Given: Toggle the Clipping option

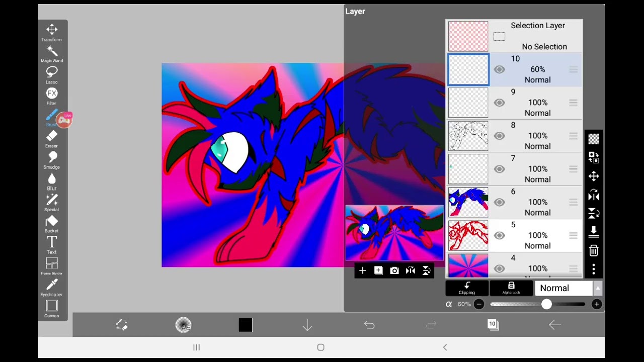Looking at the screenshot, I should [467, 288].
